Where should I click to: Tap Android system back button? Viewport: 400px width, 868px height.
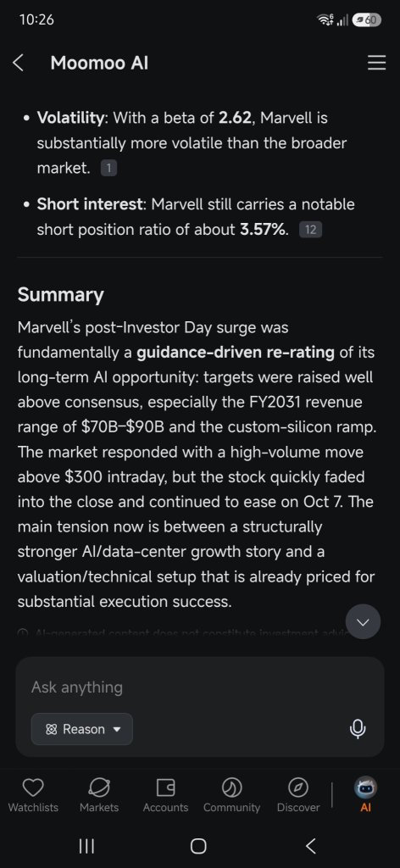(x=311, y=845)
